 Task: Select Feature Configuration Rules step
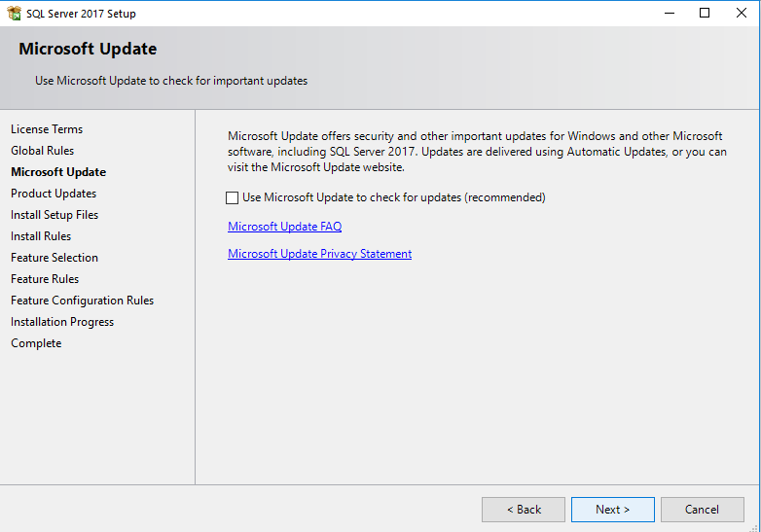pos(82,301)
